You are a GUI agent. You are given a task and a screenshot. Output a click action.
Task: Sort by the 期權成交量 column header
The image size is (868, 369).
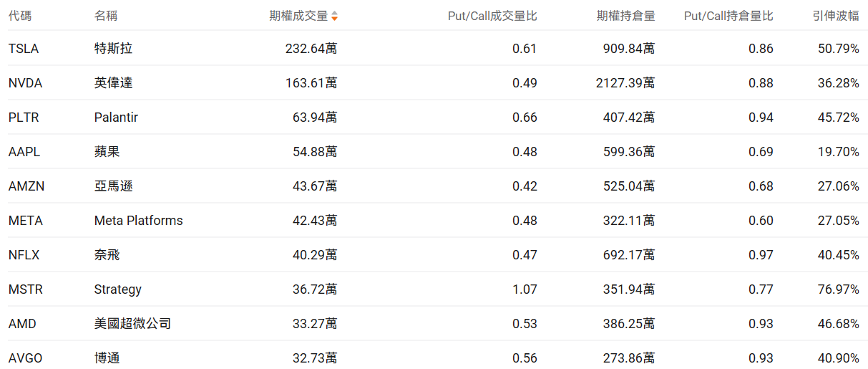[298, 16]
